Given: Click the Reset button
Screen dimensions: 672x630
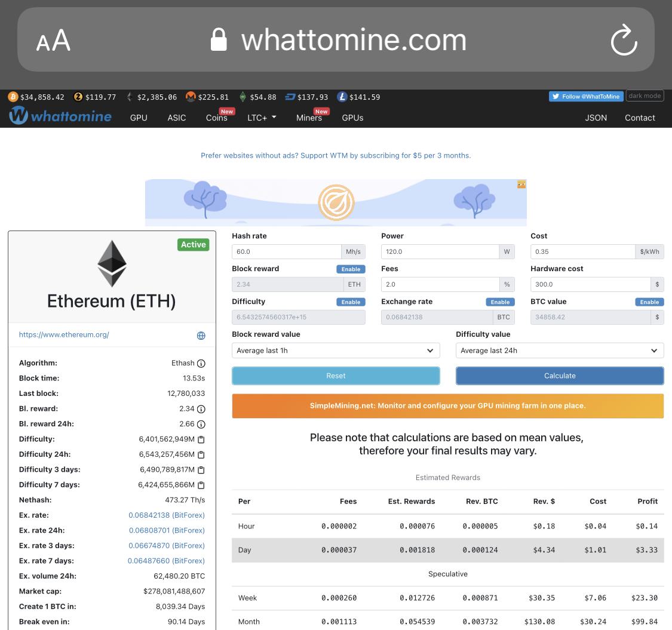Looking at the screenshot, I should pyautogui.click(x=336, y=376).
